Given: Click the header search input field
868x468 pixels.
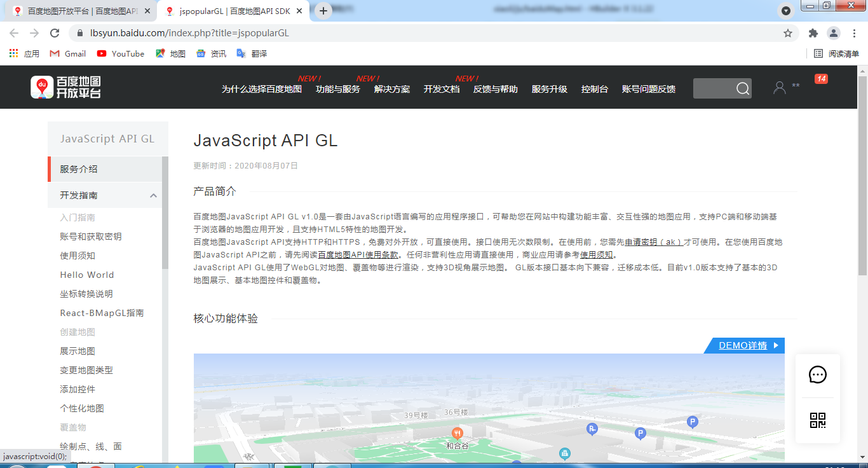Looking at the screenshot, I should 713,88.
